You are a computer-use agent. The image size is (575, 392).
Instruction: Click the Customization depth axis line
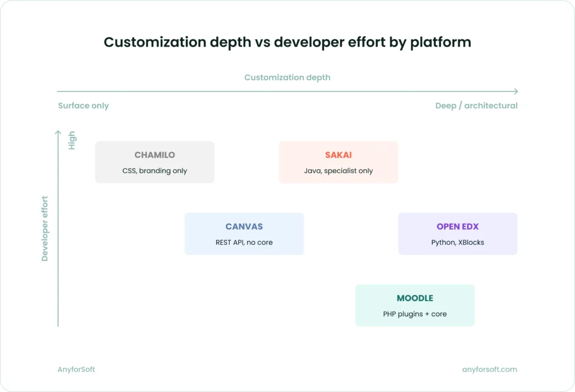(x=281, y=90)
